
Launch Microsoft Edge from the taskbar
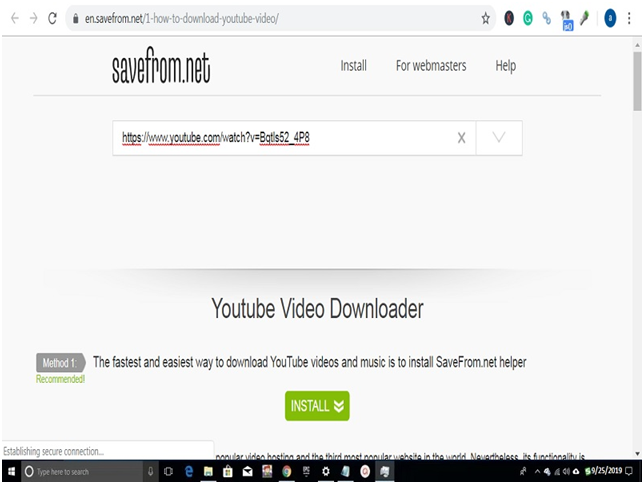[189, 471]
